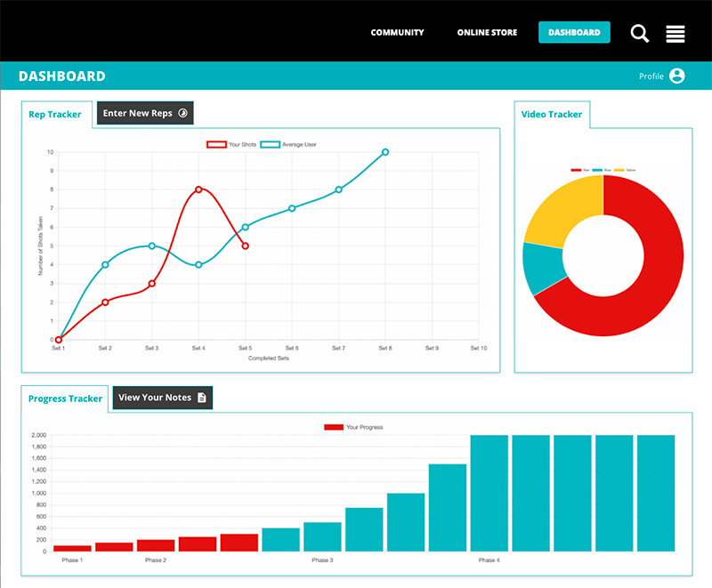
Task: Click the Your Shots peak point at Set 4
Action: [x=198, y=189]
